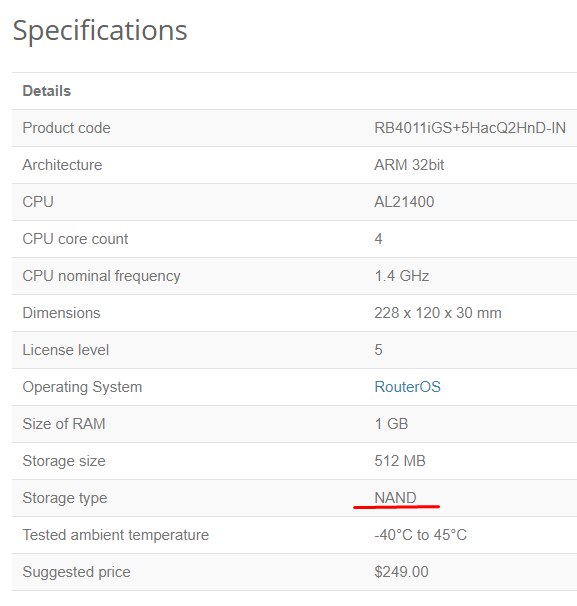Click the Architecture row label
Screen dimensions: 577x606
(62, 165)
